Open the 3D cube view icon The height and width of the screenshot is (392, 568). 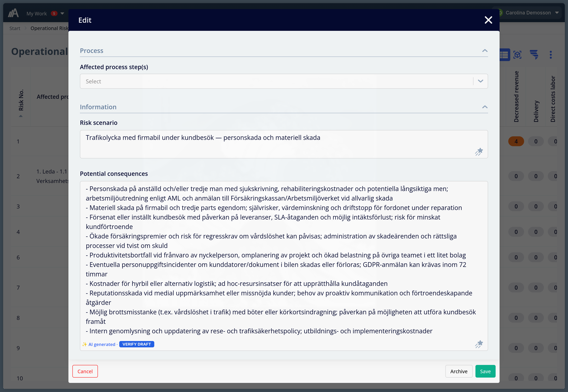pyautogui.click(x=518, y=55)
